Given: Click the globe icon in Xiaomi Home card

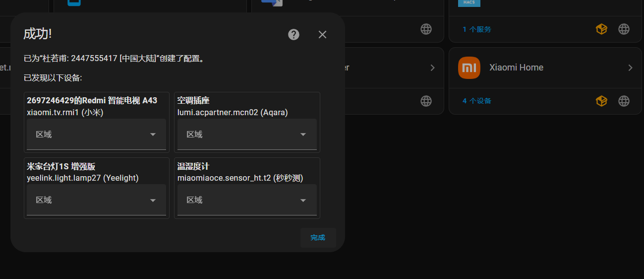Looking at the screenshot, I should 624,101.
